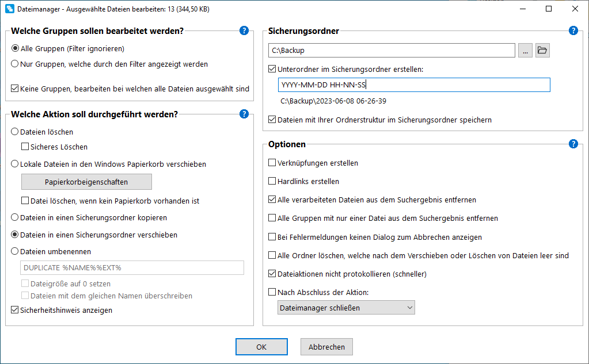Open help for the Optionen section

coord(573,144)
